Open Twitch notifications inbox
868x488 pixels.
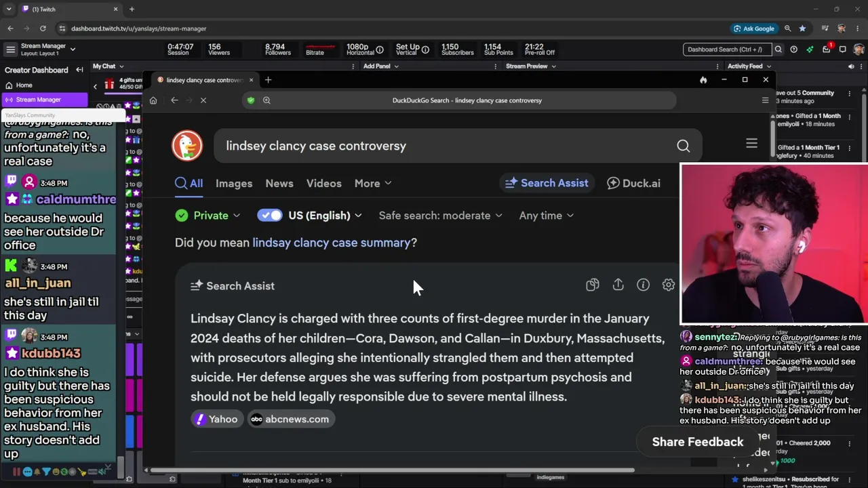point(827,49)
